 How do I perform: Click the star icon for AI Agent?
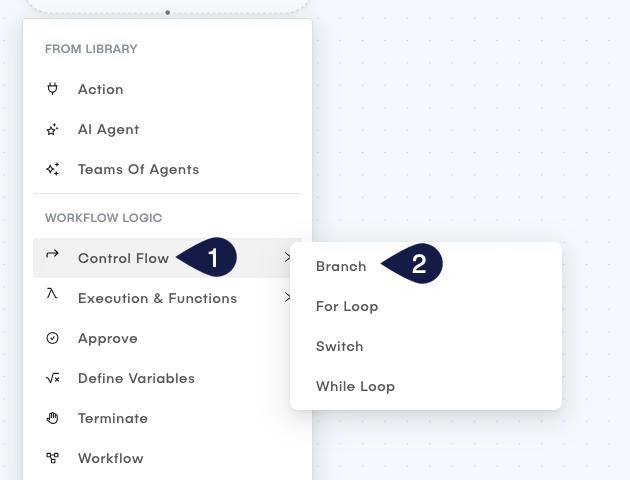[x=53, y=129]
